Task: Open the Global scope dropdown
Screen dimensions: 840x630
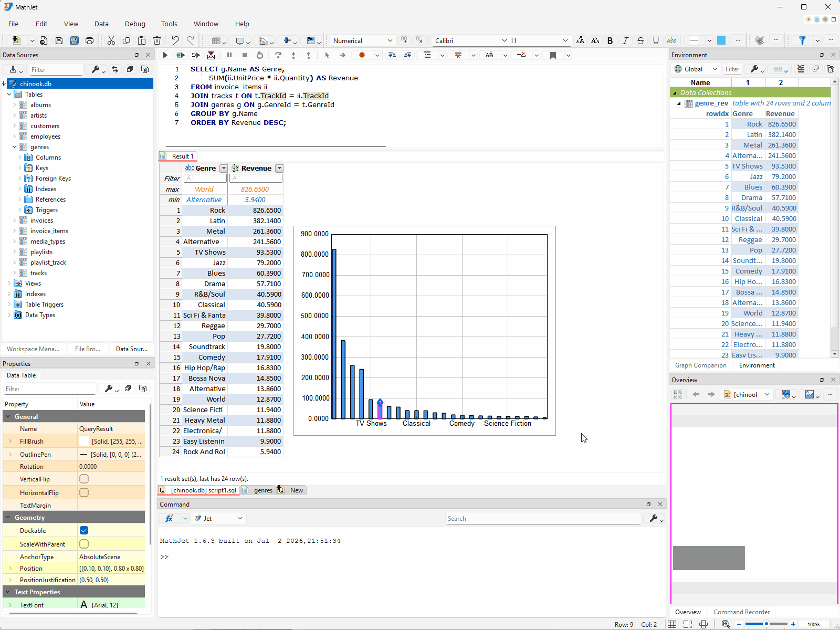Action: point(696,69)
